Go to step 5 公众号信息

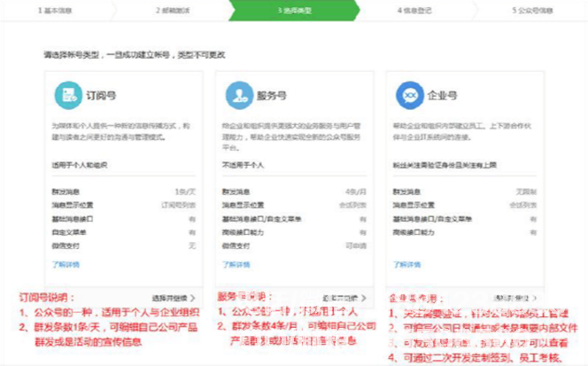pos(532,11)
